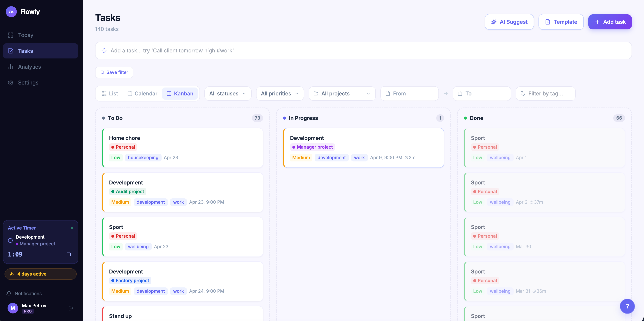
Task: Click the logout icon beside Max Petrov
Action: coord(71,308)
